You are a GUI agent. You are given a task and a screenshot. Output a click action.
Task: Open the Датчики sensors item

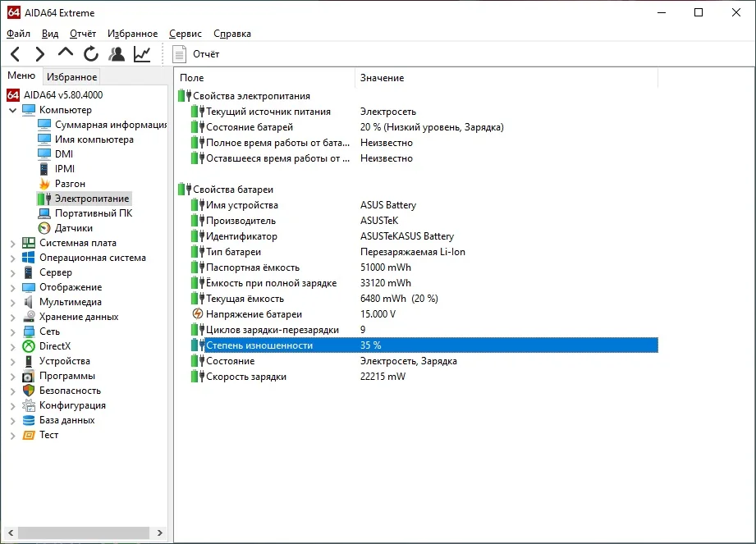pyautogui.click(x=65, y=228)
